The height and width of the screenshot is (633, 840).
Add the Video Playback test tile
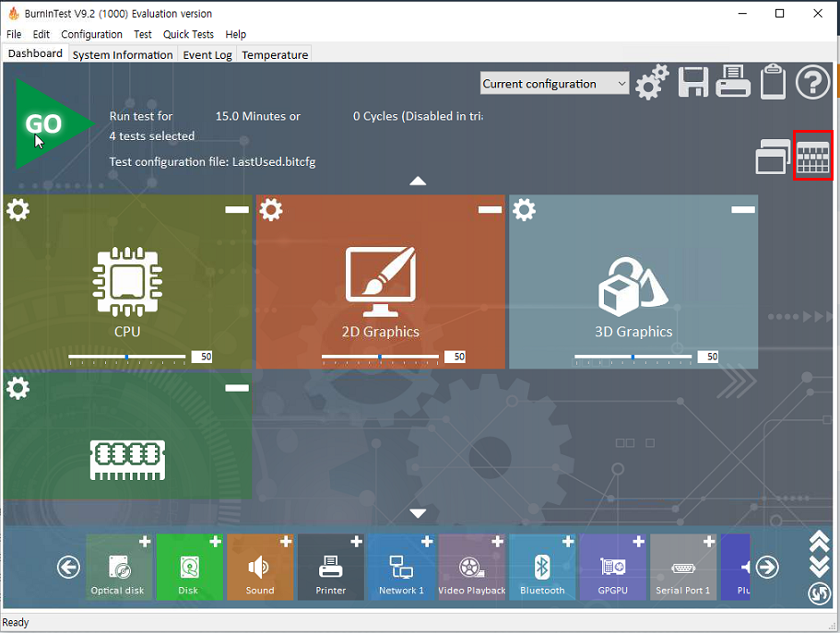click(x=472, y=567)
